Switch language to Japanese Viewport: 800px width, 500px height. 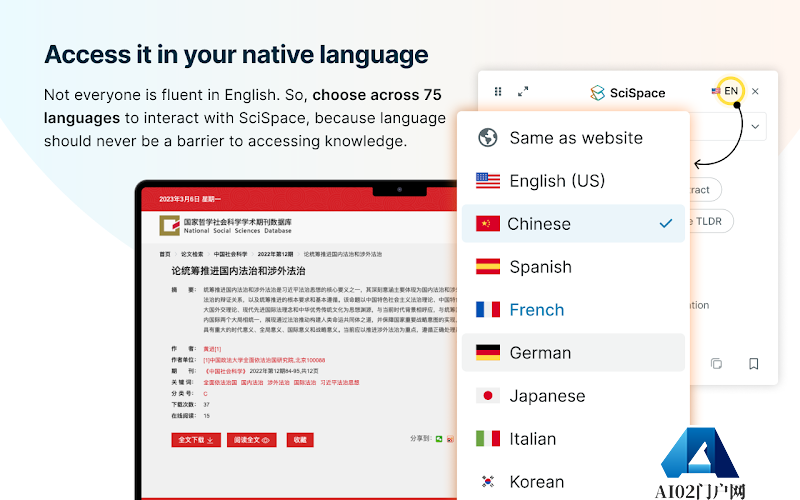click(x=573, y=396)
